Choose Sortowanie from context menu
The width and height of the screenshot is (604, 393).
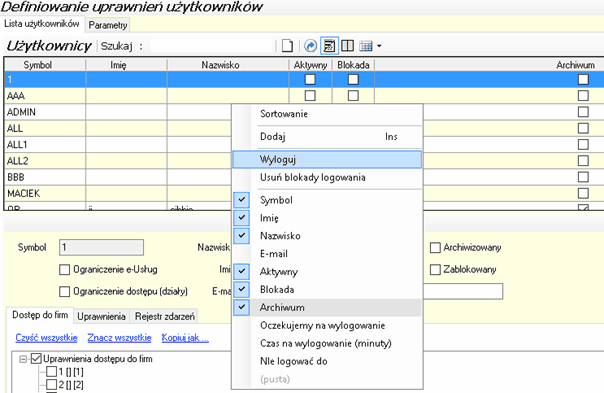pos(327,114)
